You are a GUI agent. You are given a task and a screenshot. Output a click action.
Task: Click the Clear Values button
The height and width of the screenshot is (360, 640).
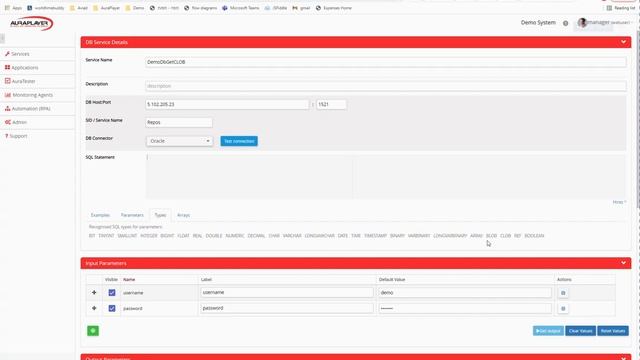click(580, 331)
